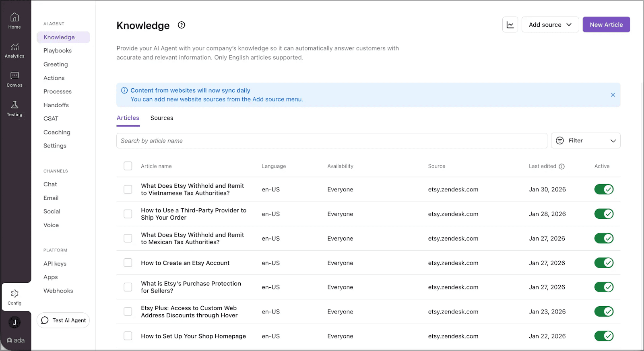Dismiss the website sync info banner
Image resolution: width=644 pixels, height=351 pixels.
[613, 95]
